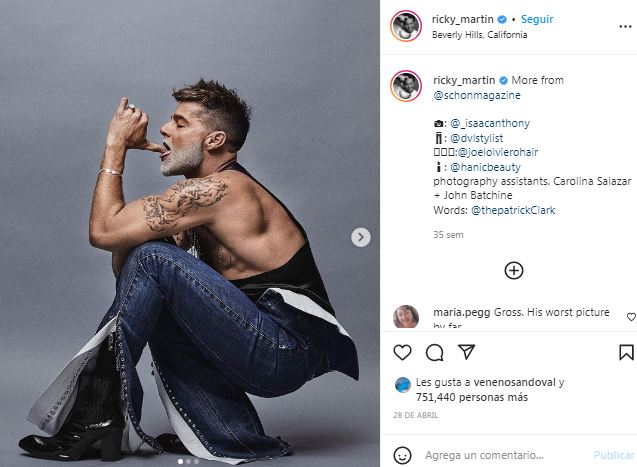637x467 pixels.
Task: Share the post with the paper plane icon
Action: (466, 352)
